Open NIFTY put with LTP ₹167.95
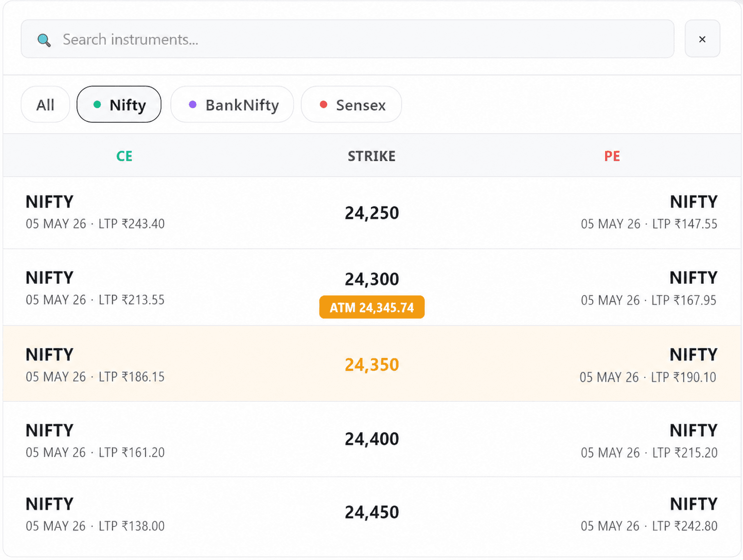 tap(649, 288)
